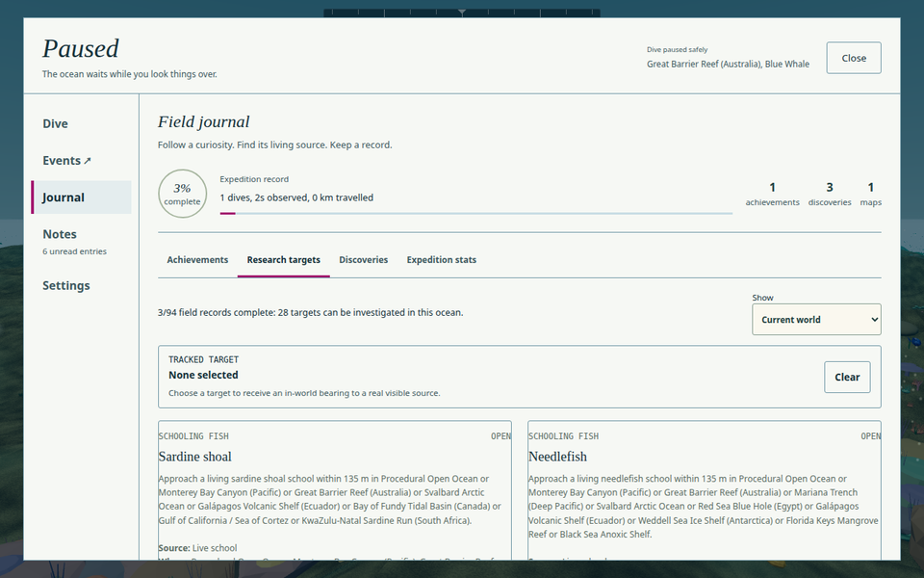Open the Dive section in sidebar
924x578 pixels.
pyautogui.click(x=81, y=124)
